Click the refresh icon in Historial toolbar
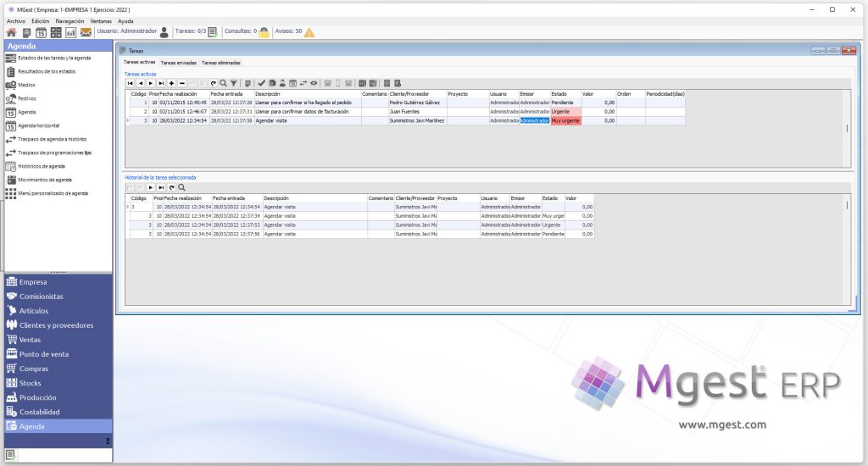Screen dimensions: 868x466 click(171, 187)
